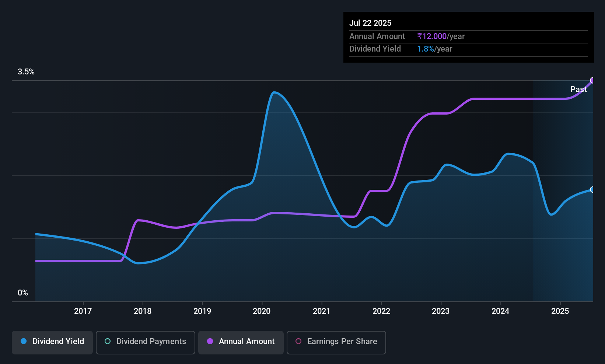Click the 2017 x-axis label
The image size is (605, 364).
pyautogui.click(x=83, y=311)
